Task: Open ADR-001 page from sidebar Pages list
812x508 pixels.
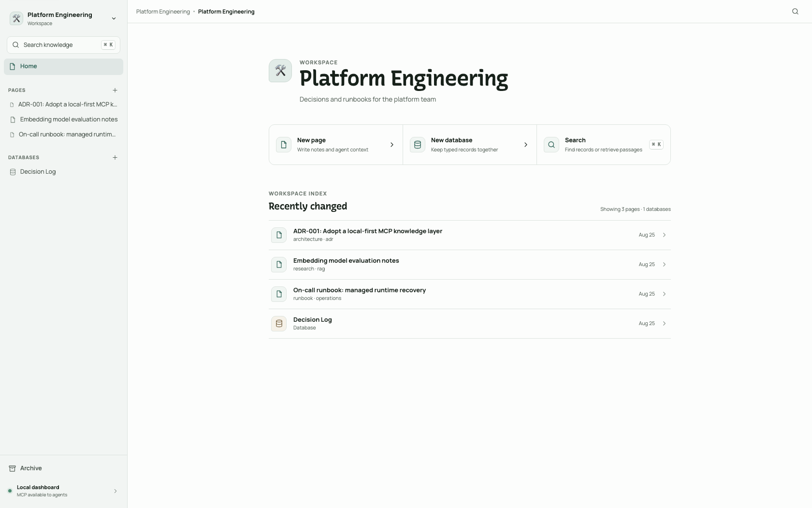Action: tap(63, 105)
